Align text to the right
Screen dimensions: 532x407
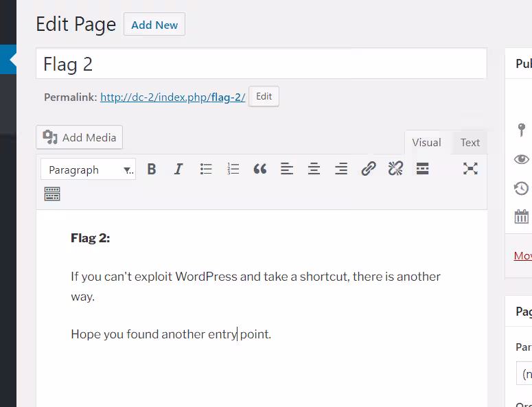[x=341, y=169]
